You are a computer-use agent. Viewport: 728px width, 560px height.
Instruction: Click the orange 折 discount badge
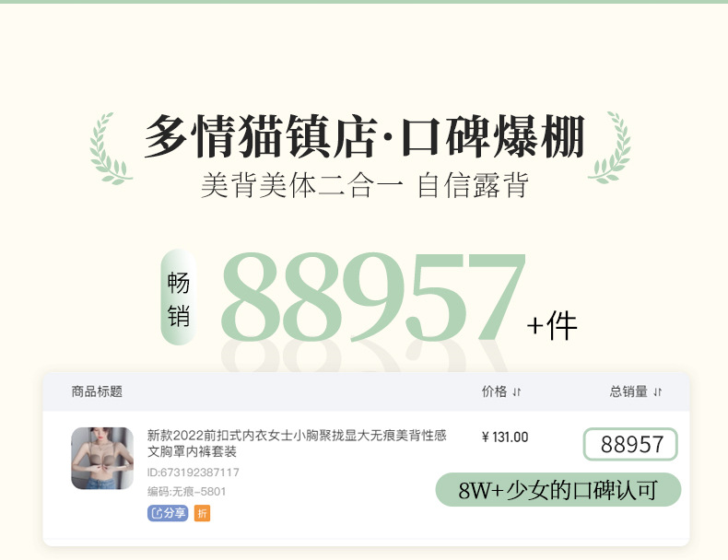point(202,513)
